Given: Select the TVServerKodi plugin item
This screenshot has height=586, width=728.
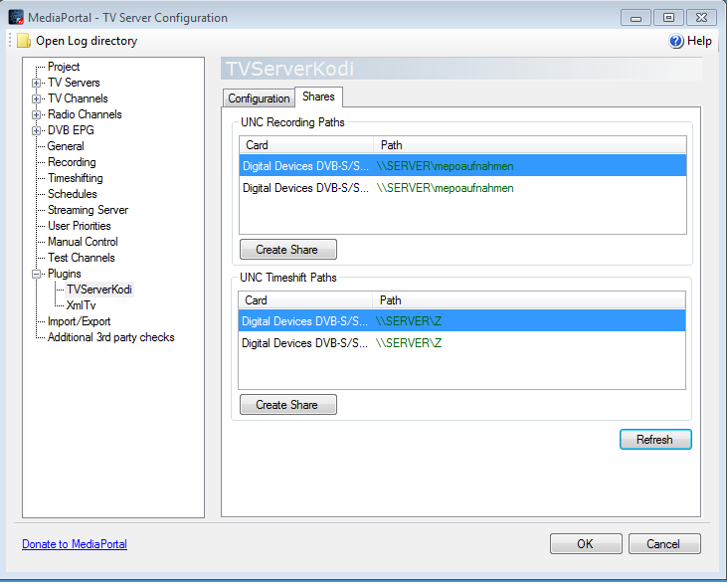Looking at the screenshot, I should [99, 290].
